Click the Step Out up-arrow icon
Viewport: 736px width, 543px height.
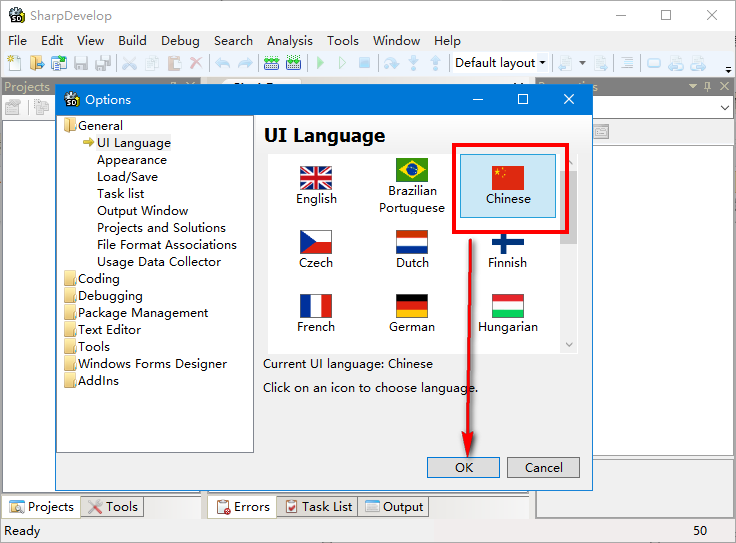436,62
